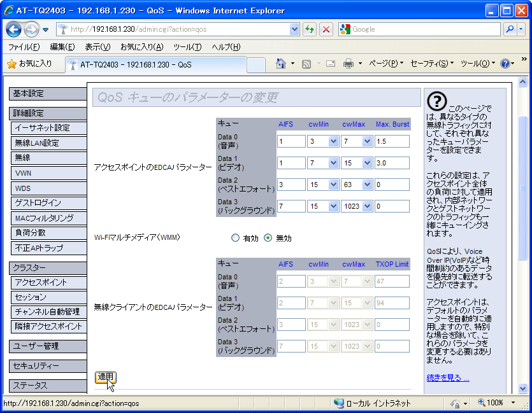Image resolution: width=532 pixels, height=413 pixels.
Task: Click AP Data 3 AIFS input field
Action: (291, 206)
